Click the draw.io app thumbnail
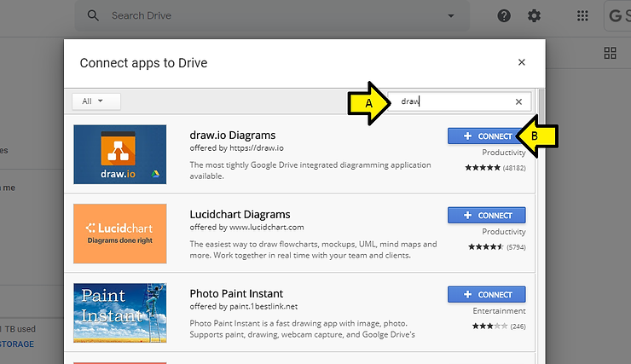 tap(119, 154)
